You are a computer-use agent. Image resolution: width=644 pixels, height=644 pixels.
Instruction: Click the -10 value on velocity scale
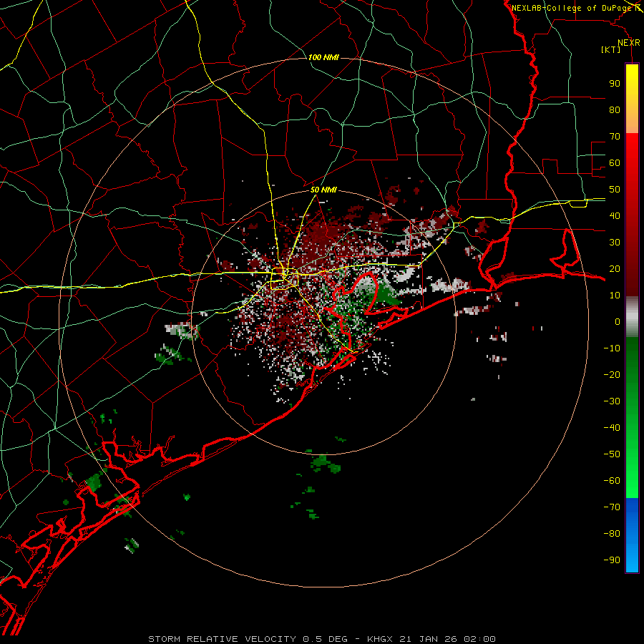tap(612, 348)
